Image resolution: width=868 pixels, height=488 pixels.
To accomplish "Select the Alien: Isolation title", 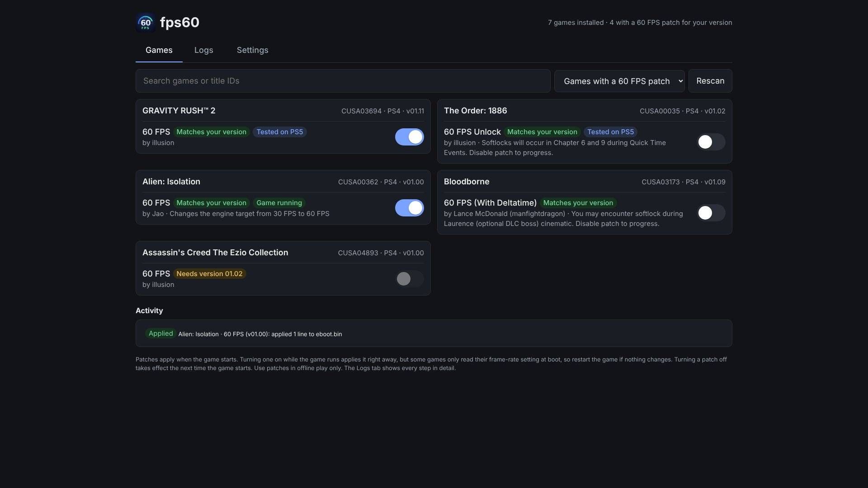I will pos(171,182).
